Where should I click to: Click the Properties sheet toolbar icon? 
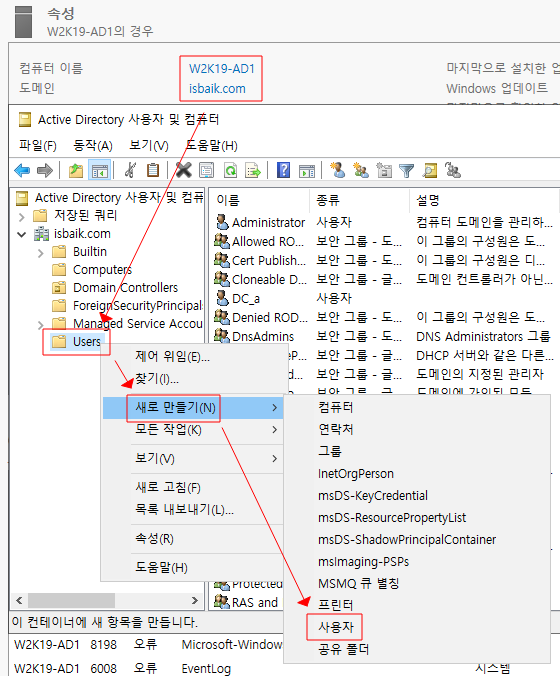(x=206, y=171)
